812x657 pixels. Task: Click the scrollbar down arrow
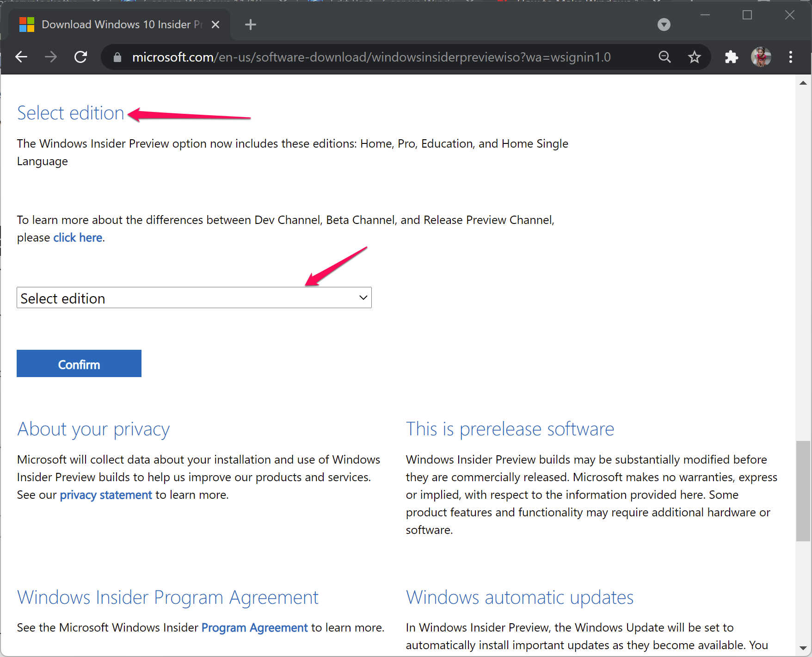point(803,648)
